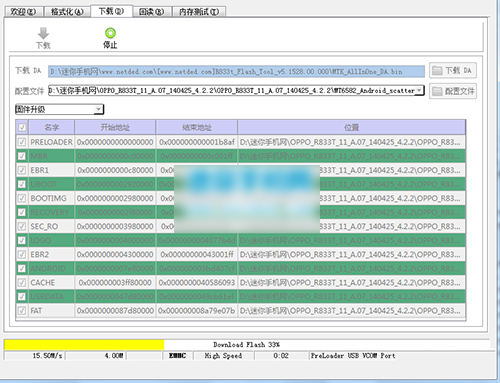
Task: Uncheck the ANDROID partition checkbox
Action: [22, 268]
